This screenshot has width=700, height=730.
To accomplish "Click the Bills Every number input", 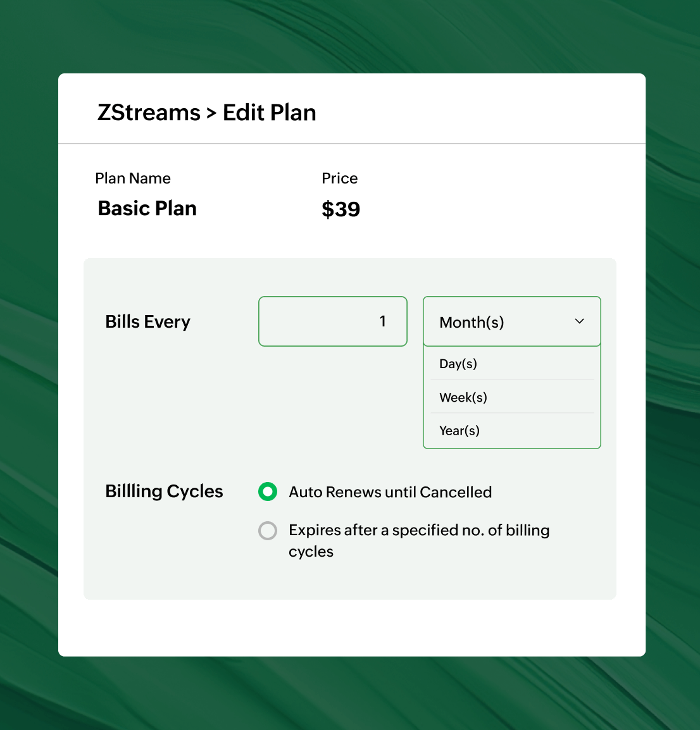I will coord(332,321).
